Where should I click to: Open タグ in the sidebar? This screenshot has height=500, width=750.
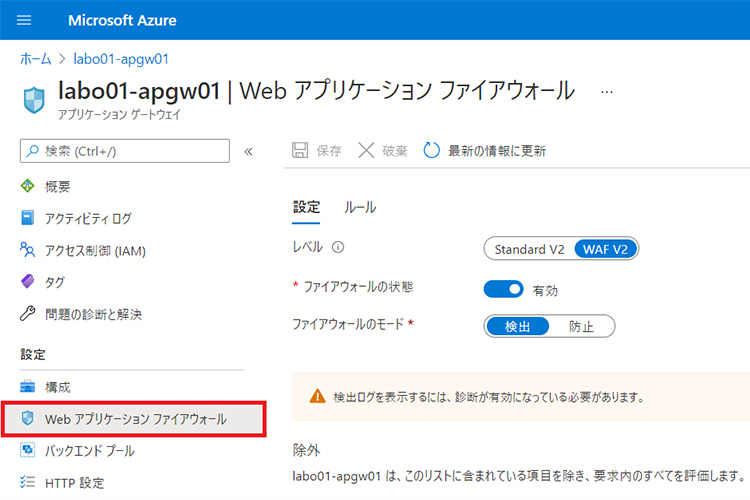click(55, 283)
